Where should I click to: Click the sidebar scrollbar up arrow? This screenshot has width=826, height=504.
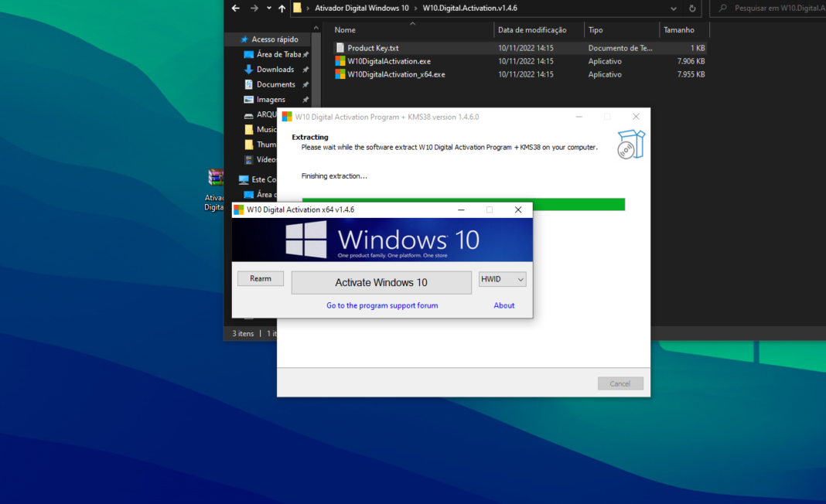pyautogui.click(x=316, y=27)
